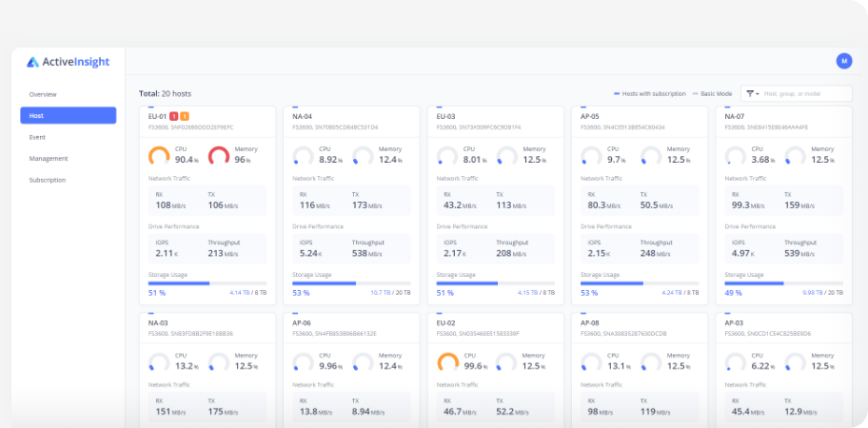Open host NA-07 title

(734, 117)
